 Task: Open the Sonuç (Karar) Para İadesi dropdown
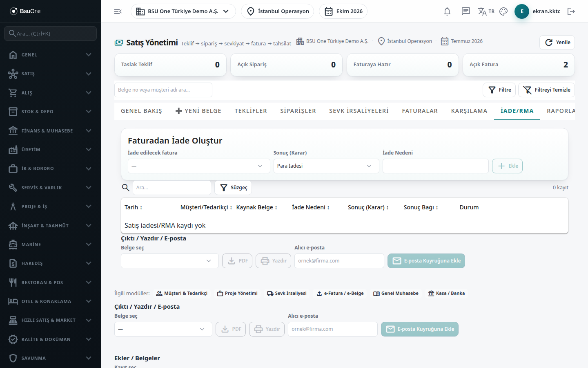coord(326,166)
